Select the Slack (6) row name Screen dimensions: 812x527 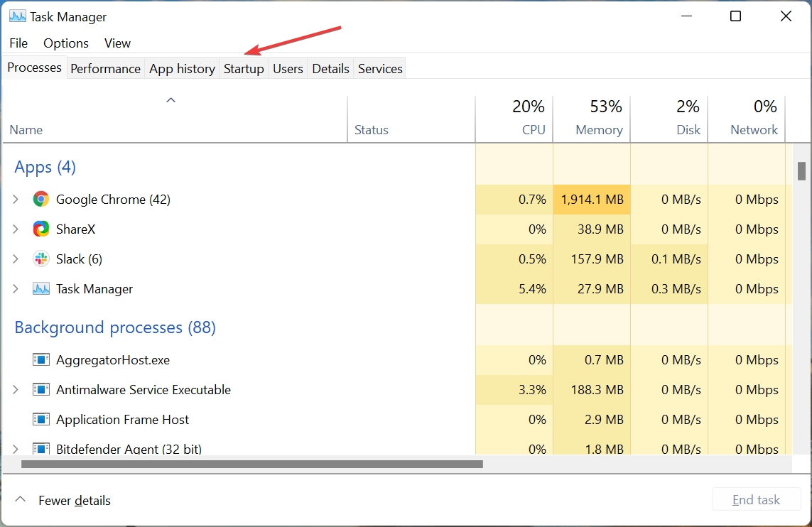click(79, 259)
